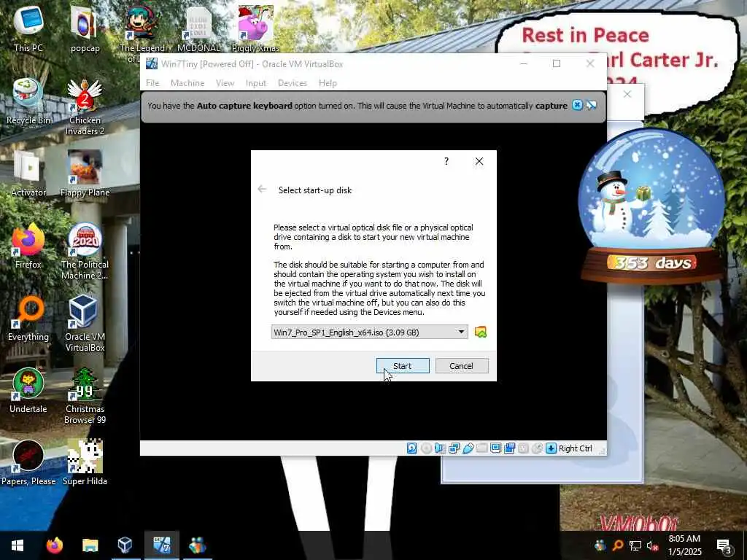Image resolution: width=747 pixels, height=560 pixels.
Task: Click the network tray icon
Action: click(635, 545)
